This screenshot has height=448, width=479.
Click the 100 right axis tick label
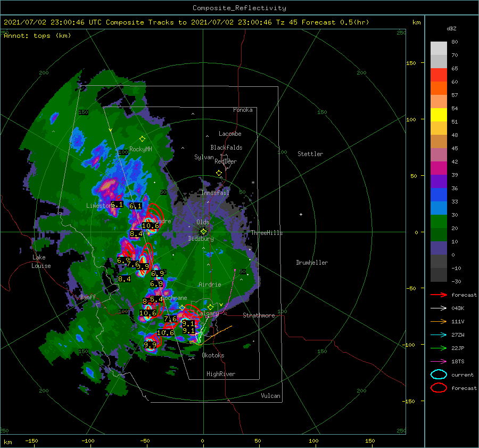411,119
